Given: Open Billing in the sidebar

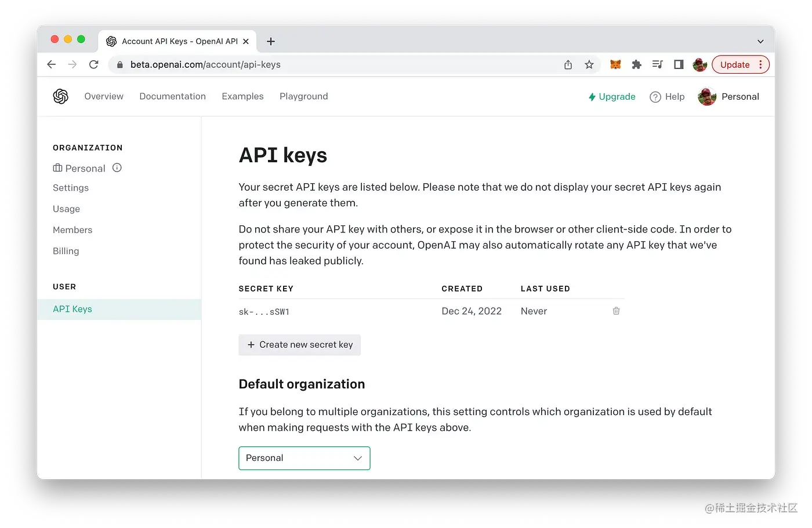Looking at the screenshot, I should [66, 251].
